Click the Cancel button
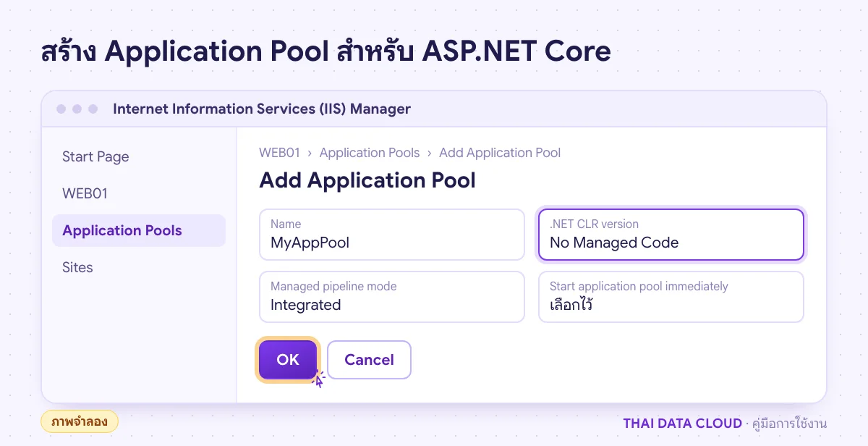 click(x=369, y=360)
